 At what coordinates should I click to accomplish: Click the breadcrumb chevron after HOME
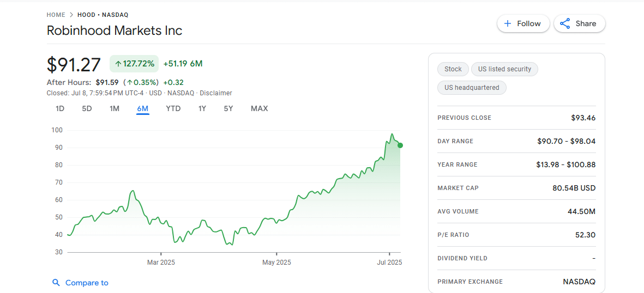coord(71,15)
